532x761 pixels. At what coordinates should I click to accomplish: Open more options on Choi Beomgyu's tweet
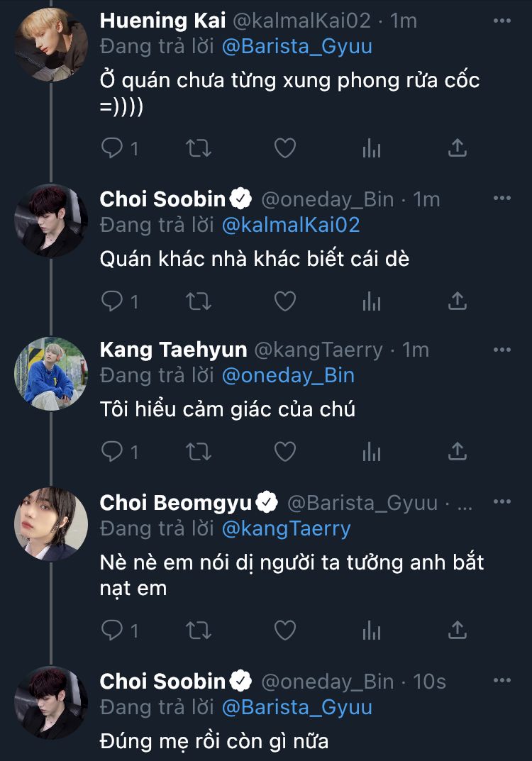pyautogui.click(x=501, y=502)
